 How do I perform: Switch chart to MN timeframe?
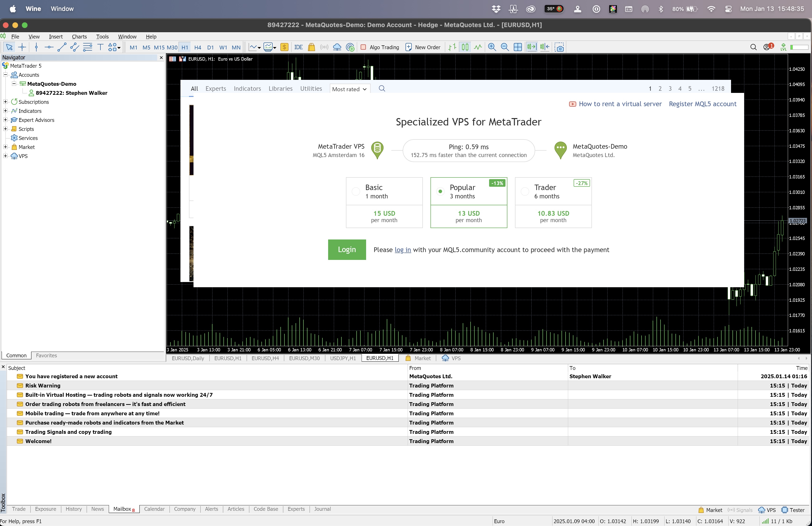(236, 48)
